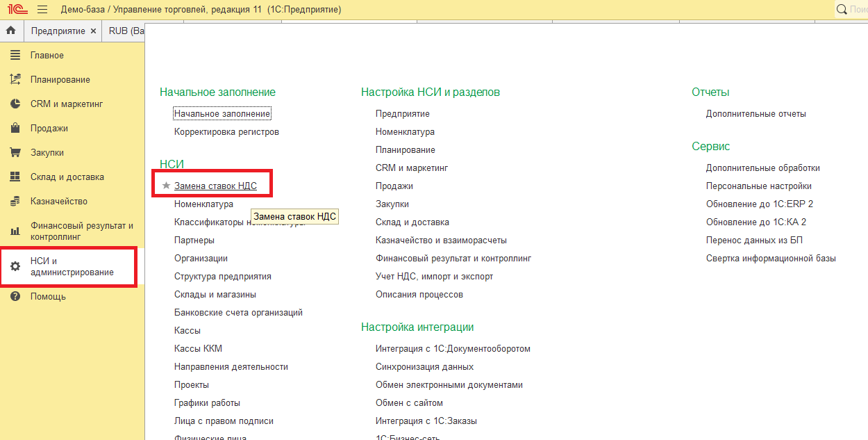This screenshot has height=440, width=868.
Task: Click the Казначейство coins icon
Action: pyautogui.click(x=15, y=202)
